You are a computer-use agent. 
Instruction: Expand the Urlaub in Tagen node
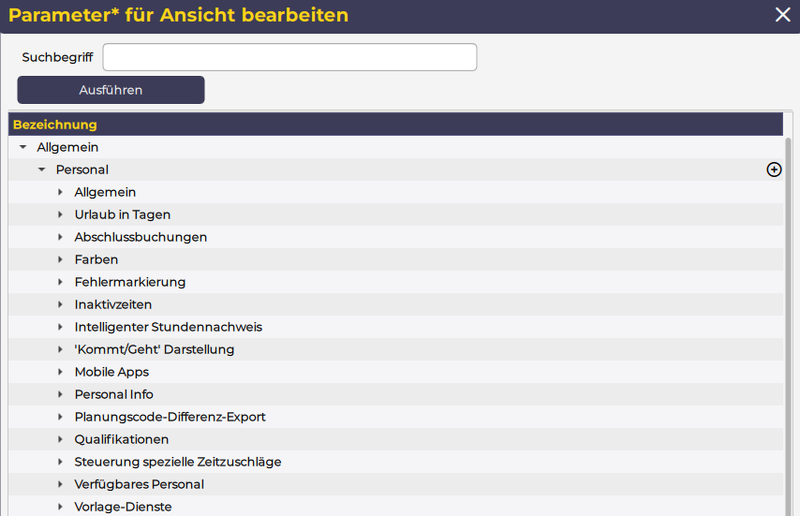pyautogui.click(x=61, y=215)
